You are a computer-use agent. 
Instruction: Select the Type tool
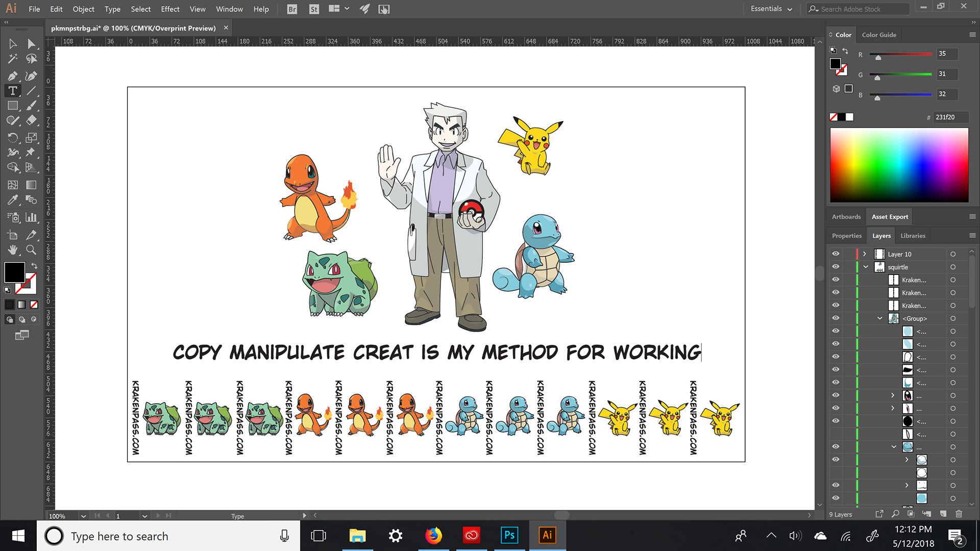pyautogui.click(x=13, y=91)
